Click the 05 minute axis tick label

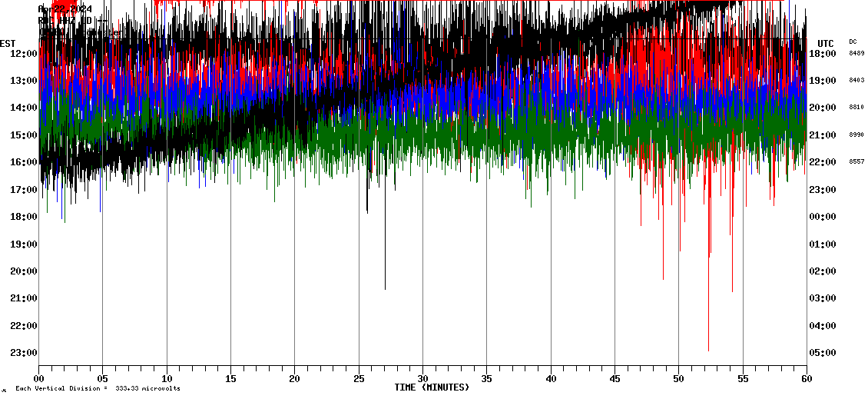103,378
